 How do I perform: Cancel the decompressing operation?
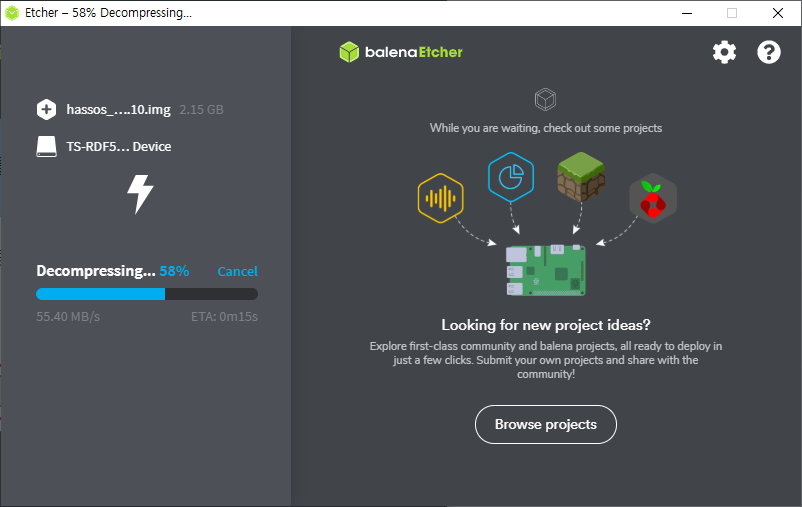(237, 271)
